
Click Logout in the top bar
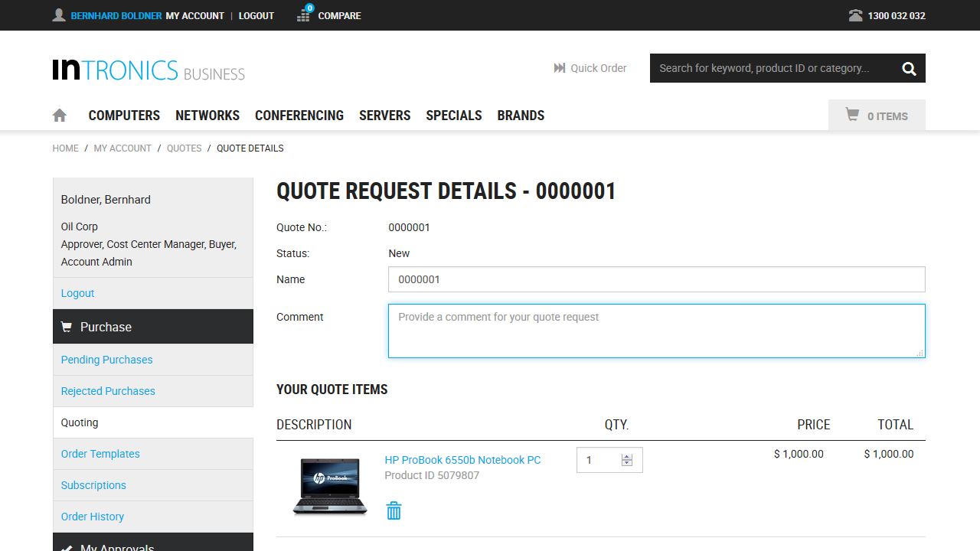(256, 16)
